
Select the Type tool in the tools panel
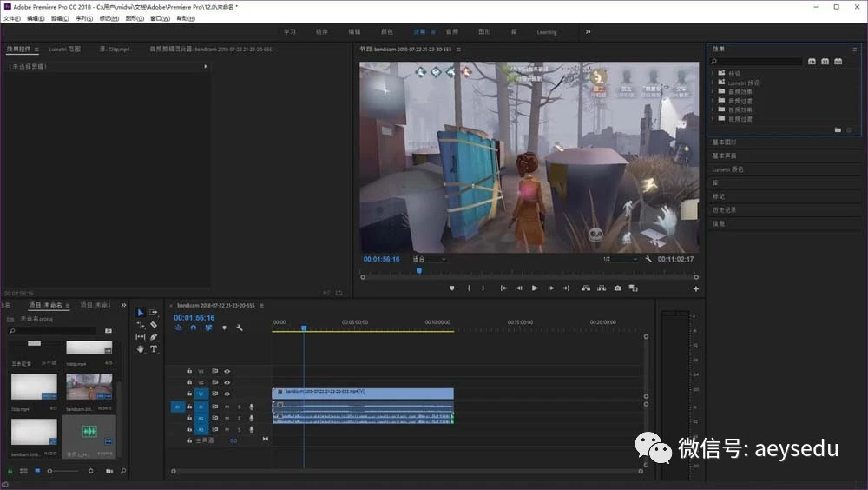(154, 349)
